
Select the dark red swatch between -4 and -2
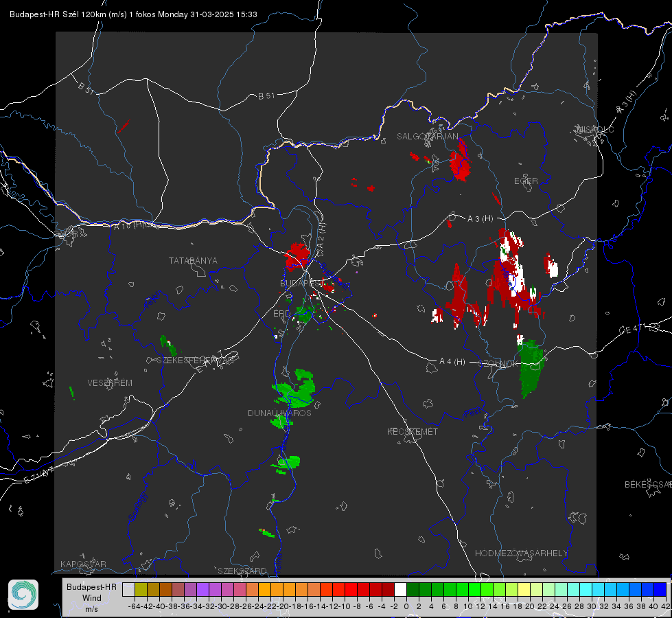[x=388, y=590]
